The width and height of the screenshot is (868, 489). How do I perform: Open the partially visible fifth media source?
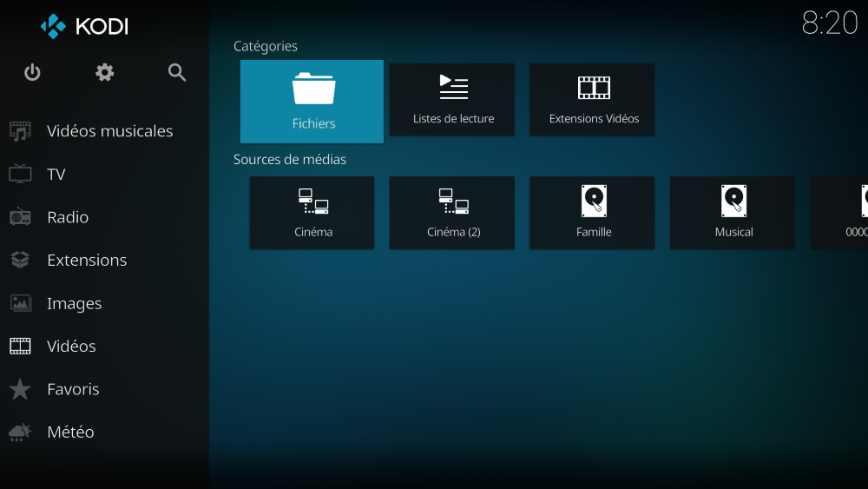point(841,213)
